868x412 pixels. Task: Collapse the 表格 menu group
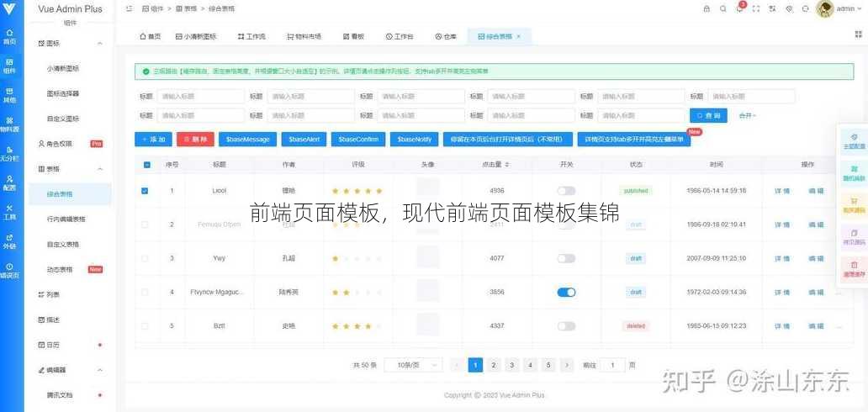point(99,168)
